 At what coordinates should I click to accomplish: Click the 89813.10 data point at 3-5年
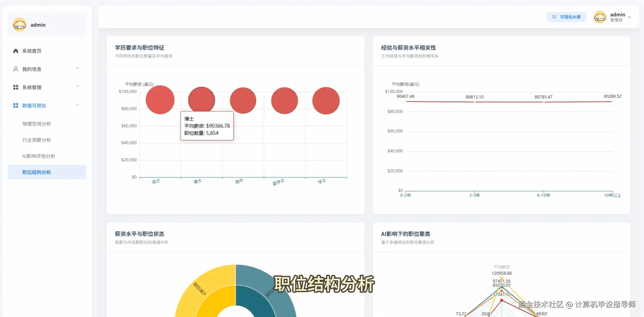pyautogui.click(x=474, y=102)
